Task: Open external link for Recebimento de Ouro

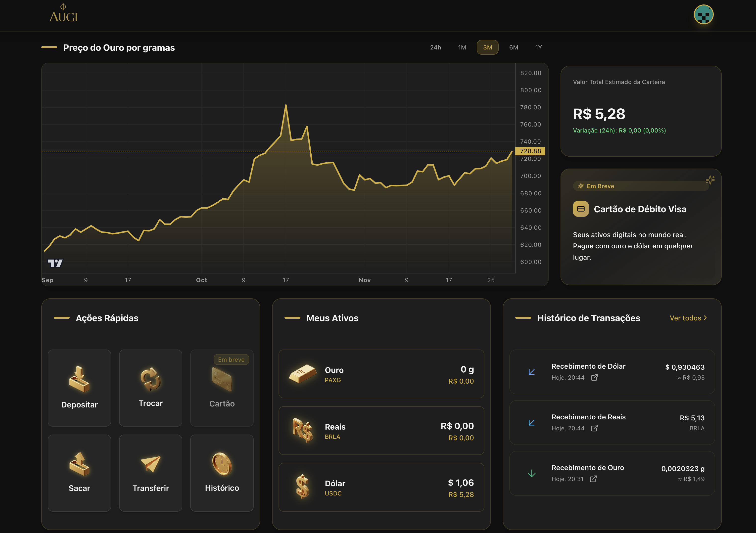Action: click(x=594, y=479)
